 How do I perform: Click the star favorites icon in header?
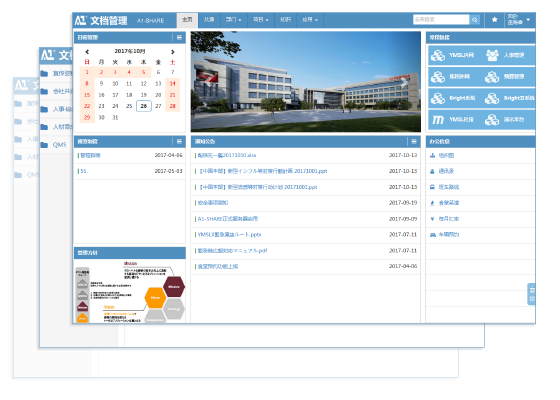494,20
